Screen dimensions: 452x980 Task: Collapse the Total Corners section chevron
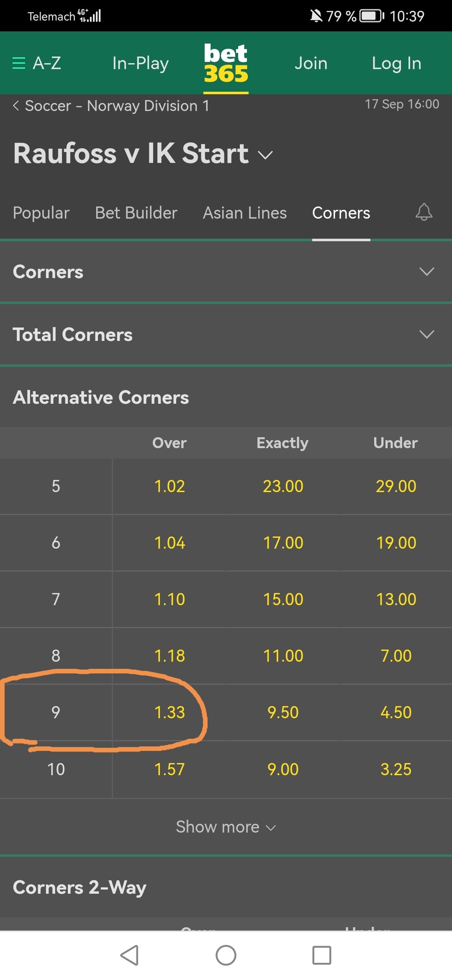click(x=426, y=334)
